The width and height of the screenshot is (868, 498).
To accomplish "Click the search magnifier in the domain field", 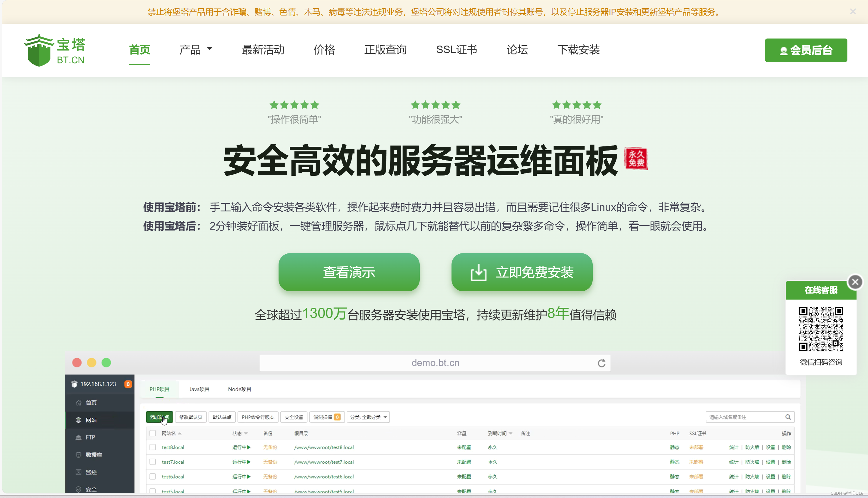I will point(788,417).
